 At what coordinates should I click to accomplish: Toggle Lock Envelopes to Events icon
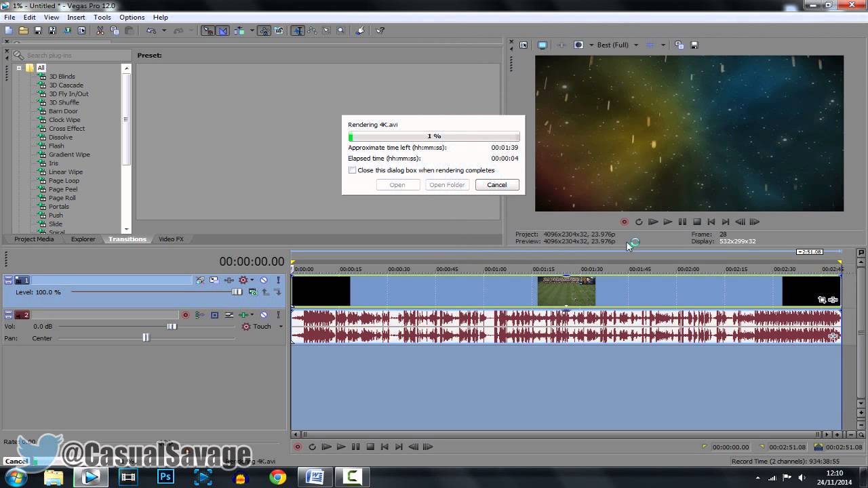coord(264,30)
